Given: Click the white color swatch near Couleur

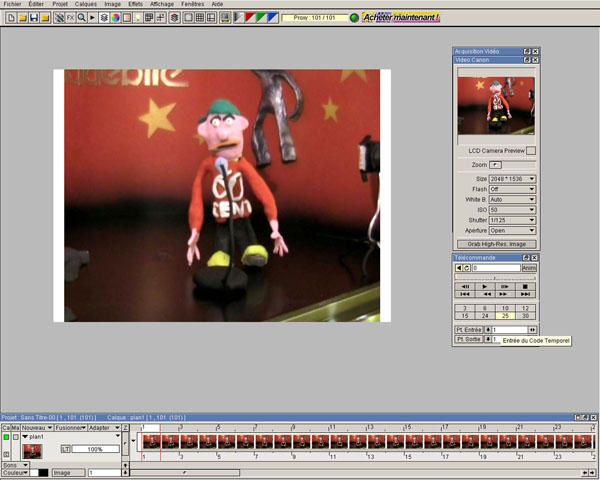Looking at the screenshot, I should pyautogui.click(x=34, y=473).
